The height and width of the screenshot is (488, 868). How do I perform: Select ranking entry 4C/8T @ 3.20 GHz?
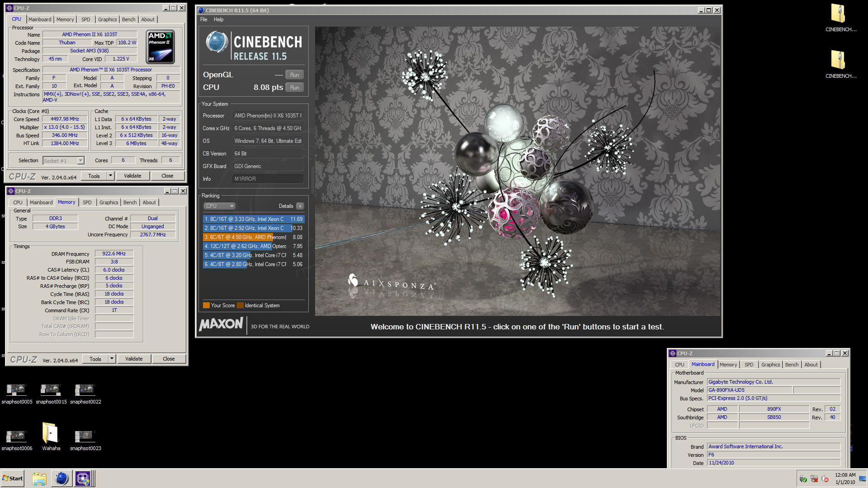click(x=254, y=255)
